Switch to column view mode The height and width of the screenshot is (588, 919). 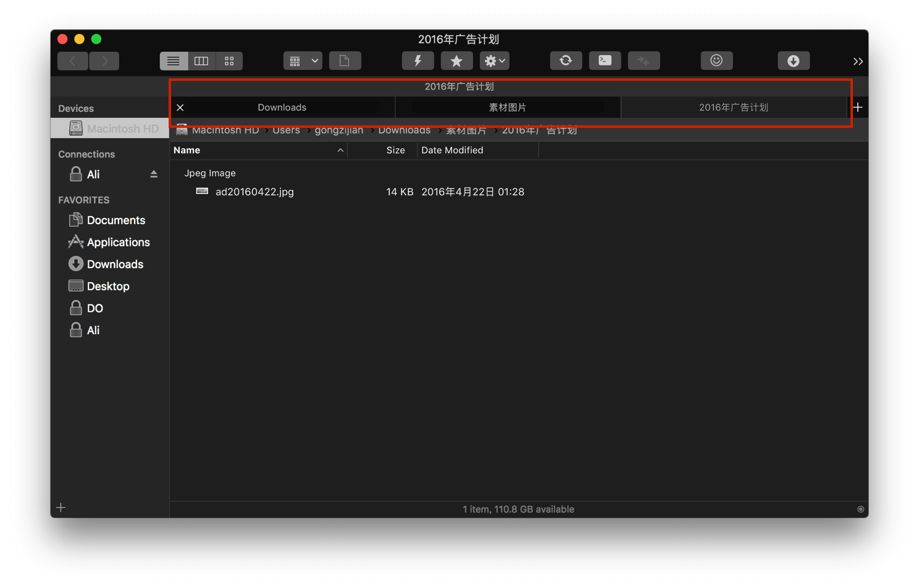201,61
